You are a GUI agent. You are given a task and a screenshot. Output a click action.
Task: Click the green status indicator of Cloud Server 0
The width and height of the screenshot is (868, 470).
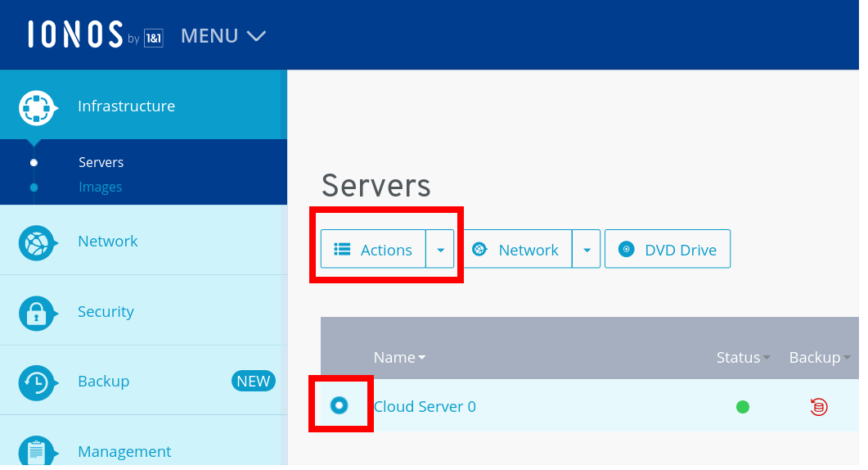(743, 408)
